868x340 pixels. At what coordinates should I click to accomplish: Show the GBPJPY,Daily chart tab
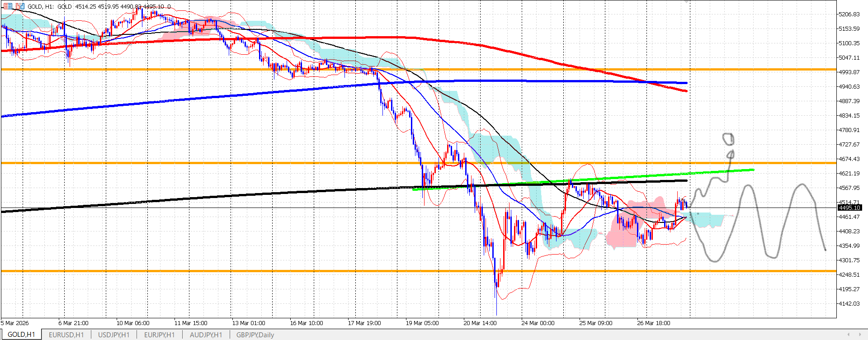point(255,335)
